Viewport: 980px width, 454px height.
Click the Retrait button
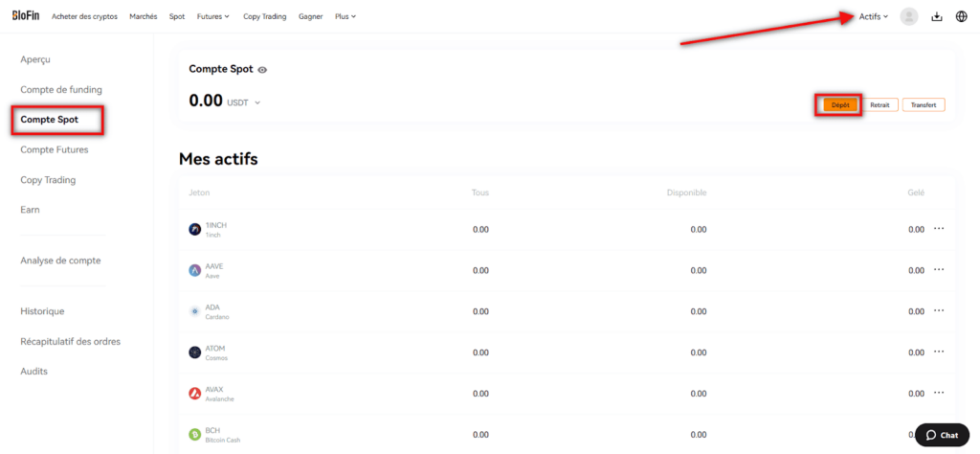[879, 104]
